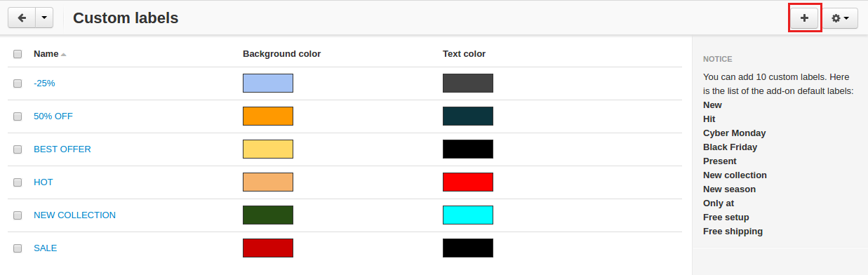Click dark green swatch of NEW COLLECTION
The image size is (868, 275).
click(268, 215)
